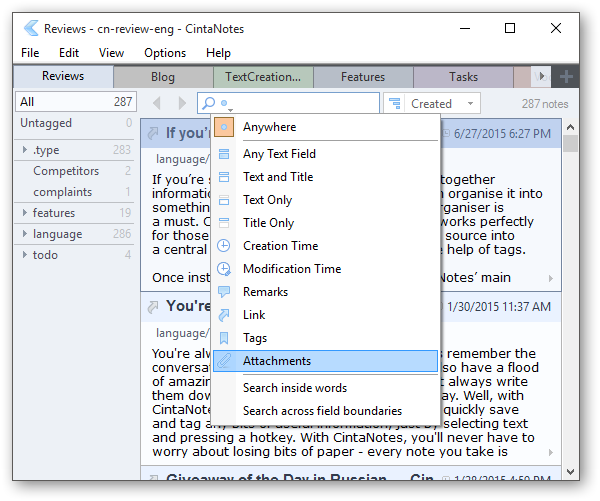Screen dimensions: 600x501
Task: Expand the .type tag
Action: (x=24, y=150)
